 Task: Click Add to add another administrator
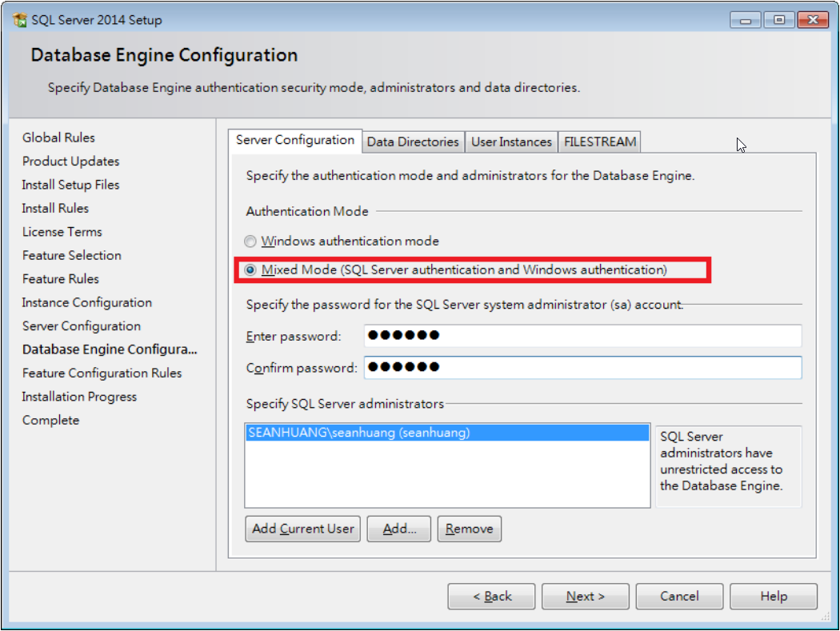(398, 529)
